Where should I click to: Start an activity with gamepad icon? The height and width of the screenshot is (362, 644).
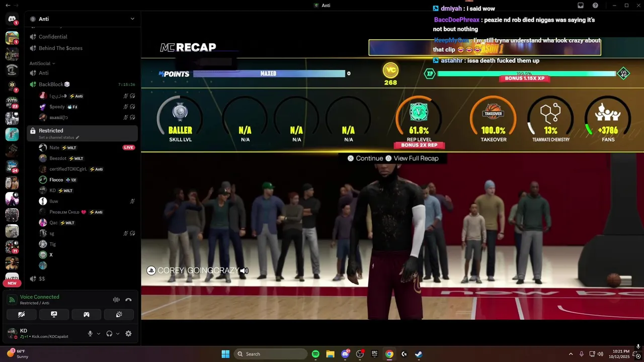click(87, 314)
